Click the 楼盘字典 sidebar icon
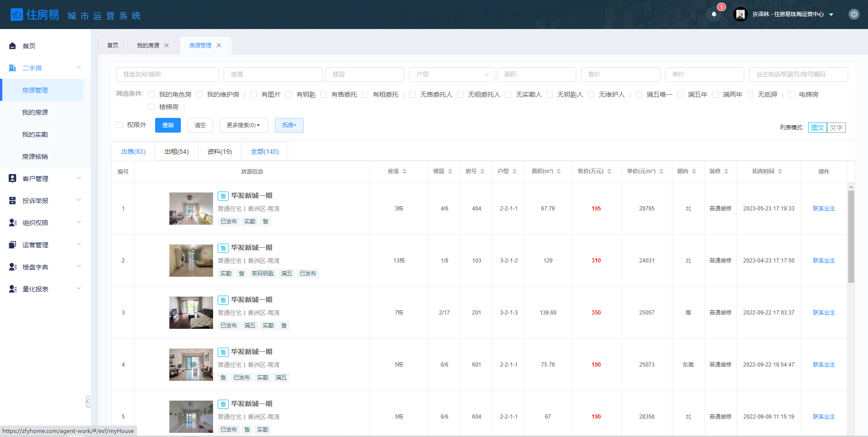The image size is (868, 437). click(x=12, y=267)
